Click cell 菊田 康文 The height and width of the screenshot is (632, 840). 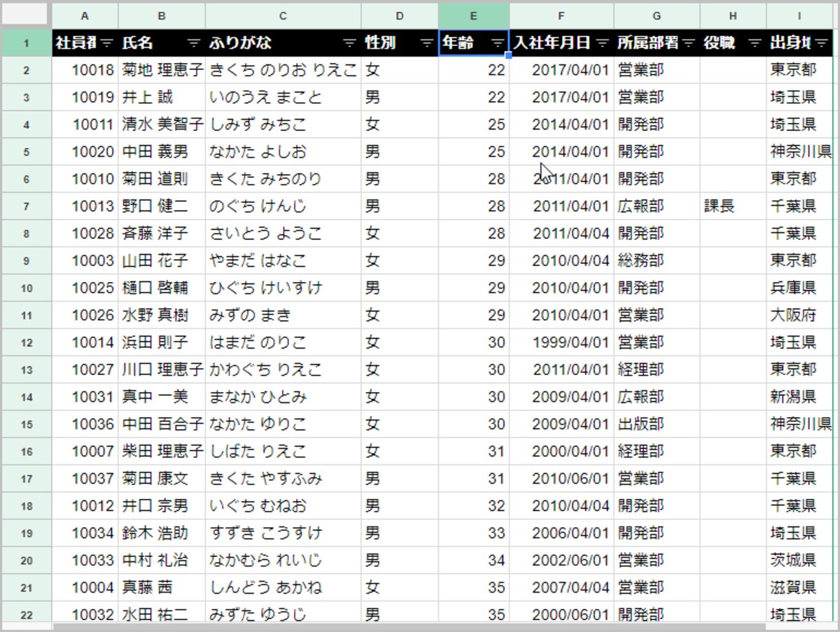(x=162, y=479)
